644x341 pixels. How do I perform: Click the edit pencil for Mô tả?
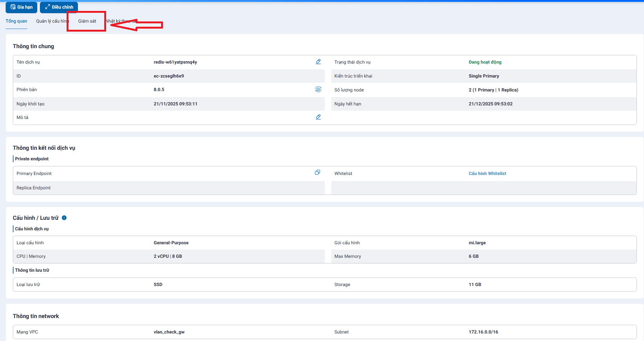318,117
